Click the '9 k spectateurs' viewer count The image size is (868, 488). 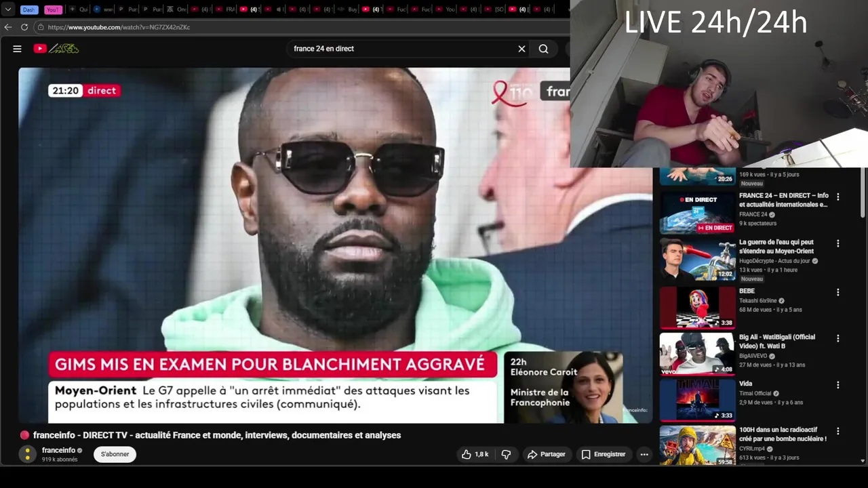click(x=757, y=223)
